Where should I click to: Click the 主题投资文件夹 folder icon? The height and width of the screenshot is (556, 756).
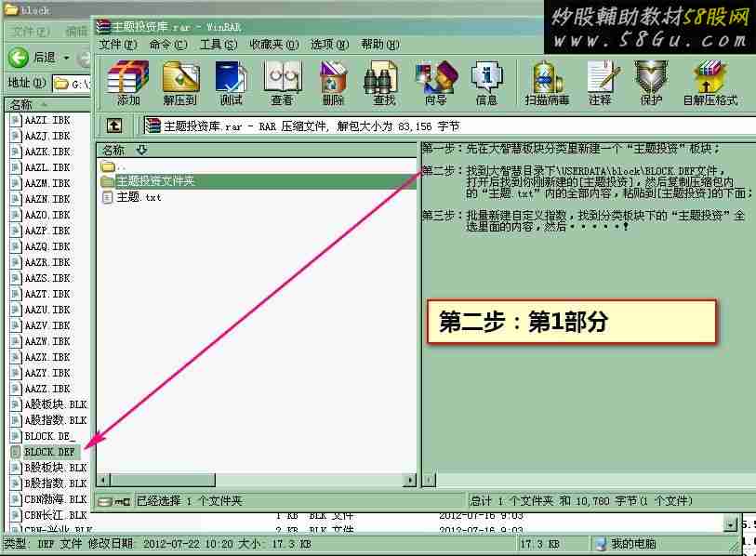click(x=108, y=181)
